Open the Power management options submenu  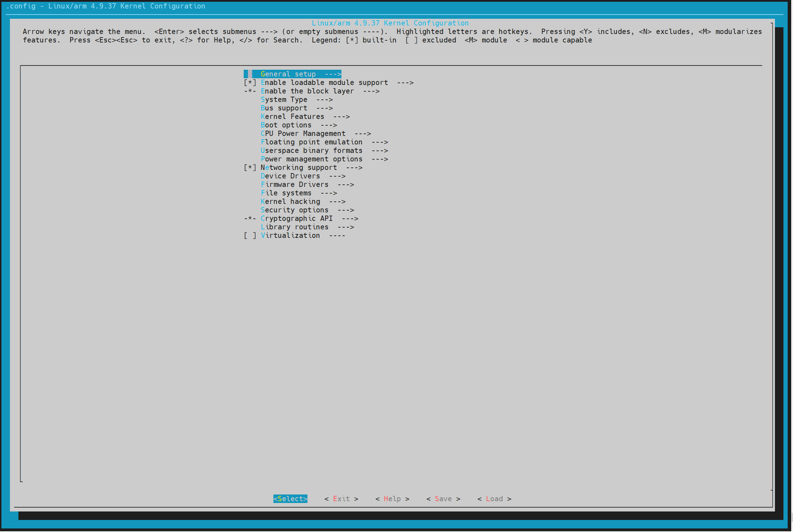pyautogui.click(x=311, y=159)
